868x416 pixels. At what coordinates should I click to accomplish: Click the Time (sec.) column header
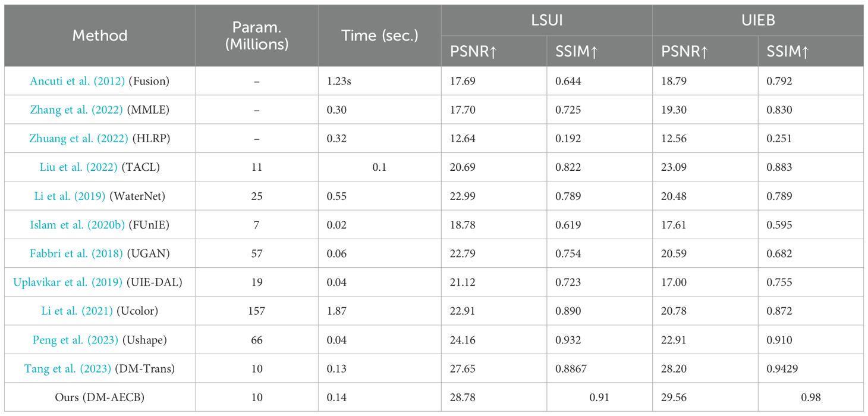[379, 36]
